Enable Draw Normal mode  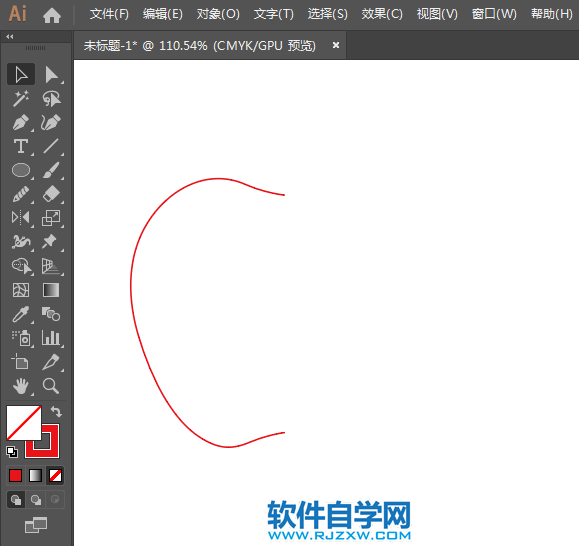pos(16,500)
